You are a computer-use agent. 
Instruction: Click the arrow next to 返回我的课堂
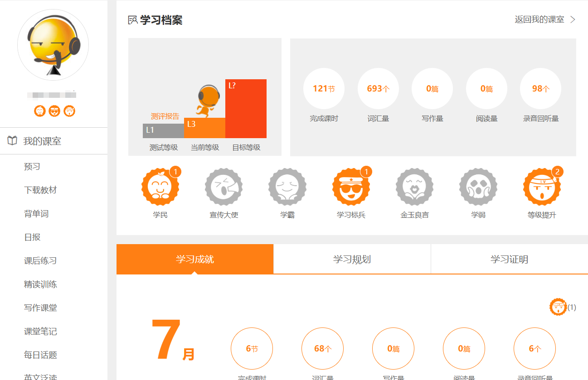[x=573, y=19]
